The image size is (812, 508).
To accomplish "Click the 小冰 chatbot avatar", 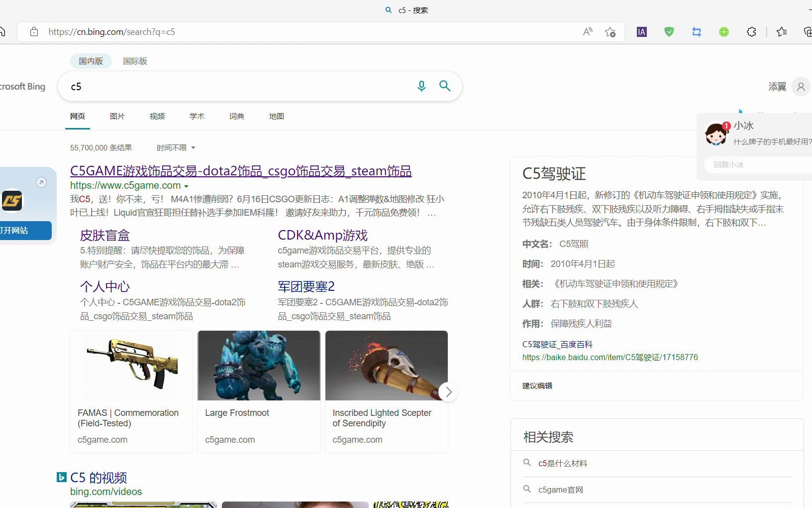I will click(716, 133).
